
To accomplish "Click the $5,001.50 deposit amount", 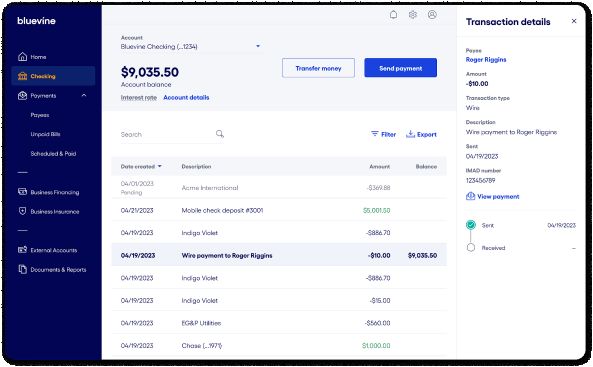I will tap(377, 210).
